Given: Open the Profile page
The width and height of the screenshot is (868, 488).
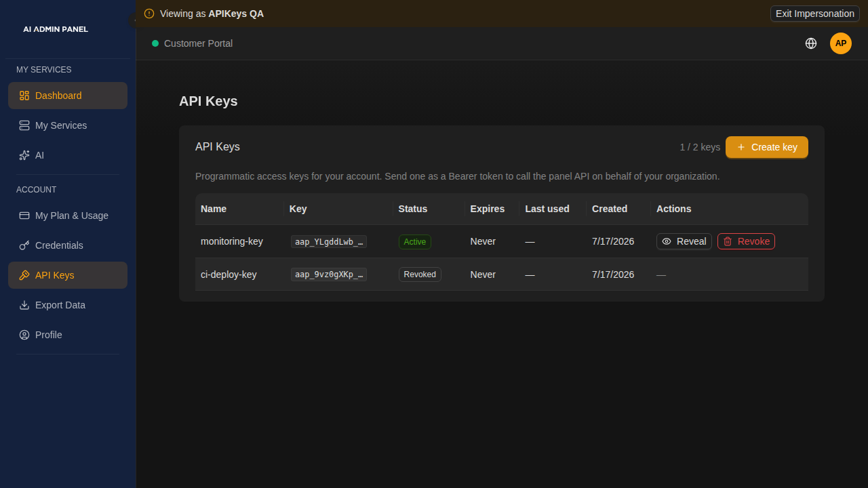Looking at the screenshot, I should pos(68,335).
